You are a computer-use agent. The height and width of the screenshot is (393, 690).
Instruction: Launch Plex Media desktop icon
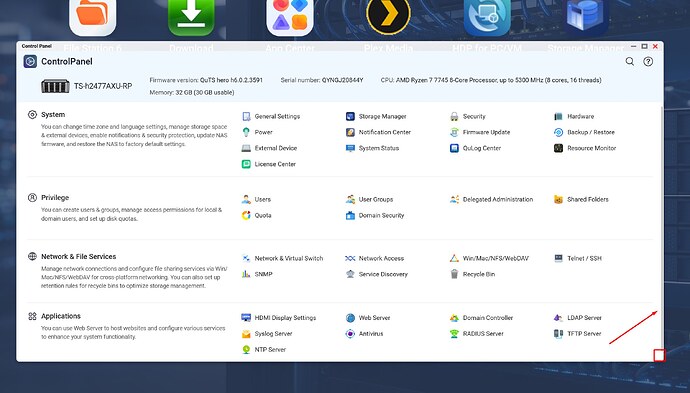[388, 17]
